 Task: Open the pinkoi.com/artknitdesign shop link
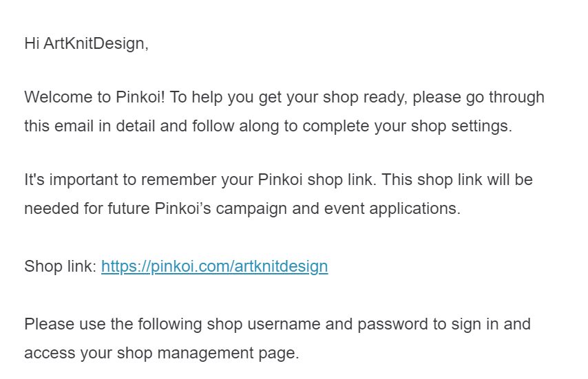pyautogui.click(x=214, y=266)
